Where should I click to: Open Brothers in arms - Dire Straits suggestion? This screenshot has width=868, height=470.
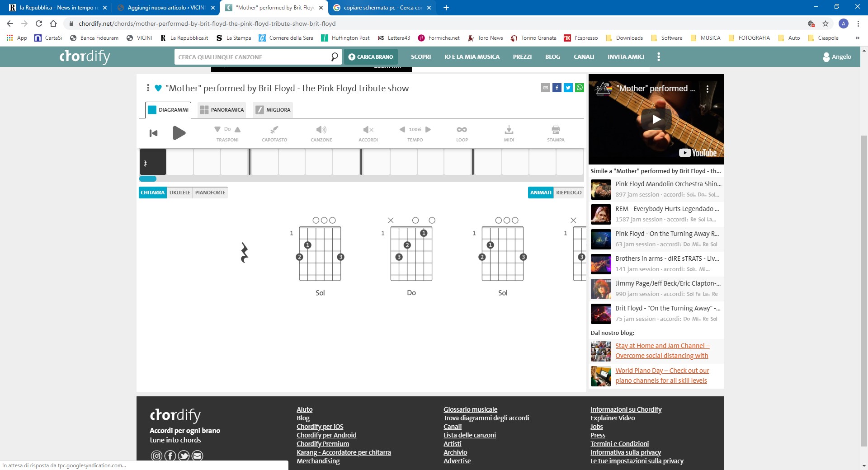click(656, 264)
